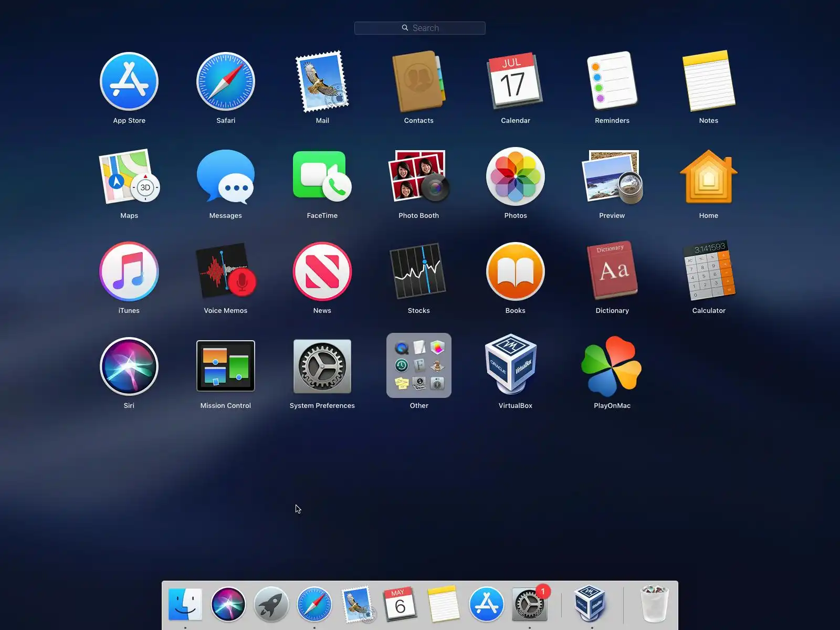Open Safari from the Dock
This screenshot has width=840, height=630.
click(x=314, y=604)
